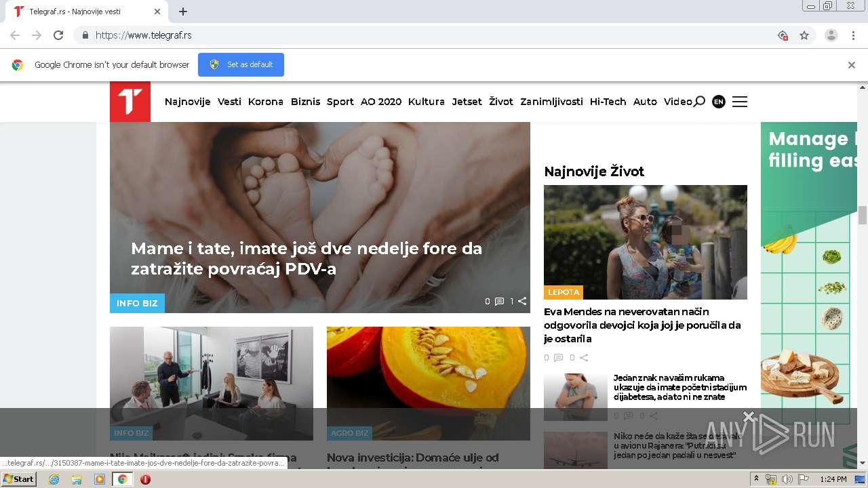
Task: Dismiss the default browser infobar
Action: point(852,65)
